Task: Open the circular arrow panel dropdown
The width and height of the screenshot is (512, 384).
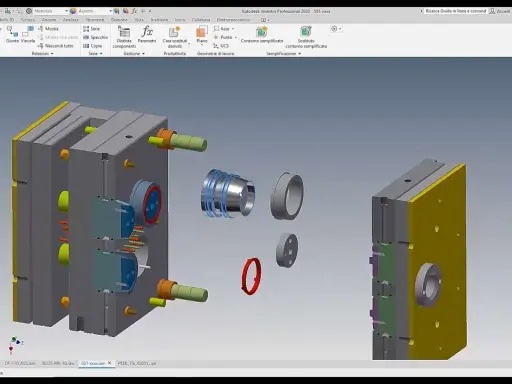Action: coord(336,29)
